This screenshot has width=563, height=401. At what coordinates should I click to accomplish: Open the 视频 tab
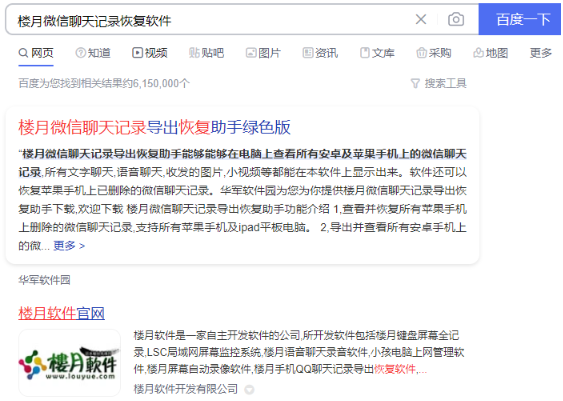tap(150, 53)
